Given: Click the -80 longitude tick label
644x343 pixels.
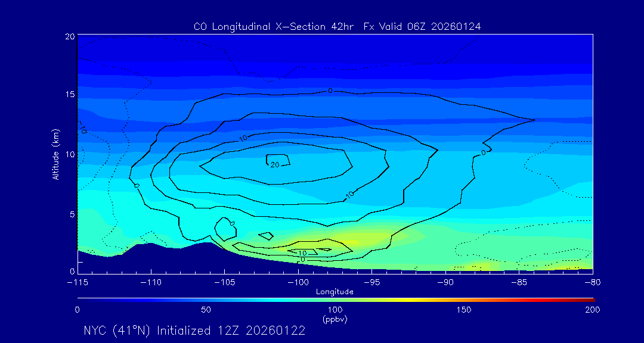Looking at the screenshot, I should (593, 283).
